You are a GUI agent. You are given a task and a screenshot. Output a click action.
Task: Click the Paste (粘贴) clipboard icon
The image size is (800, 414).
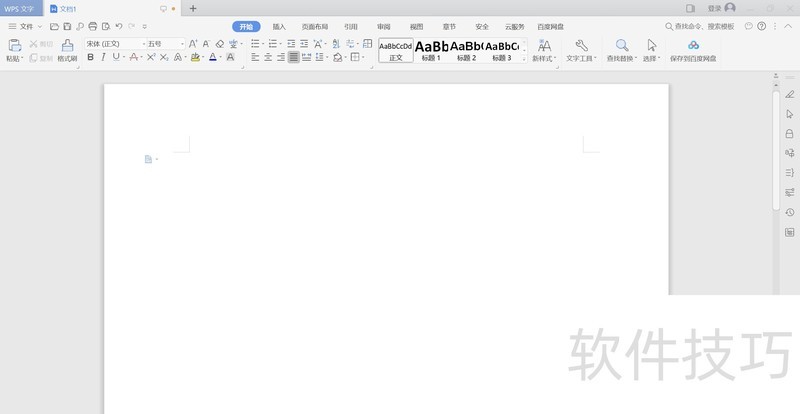pyautogui.click(x=15, y=45)
